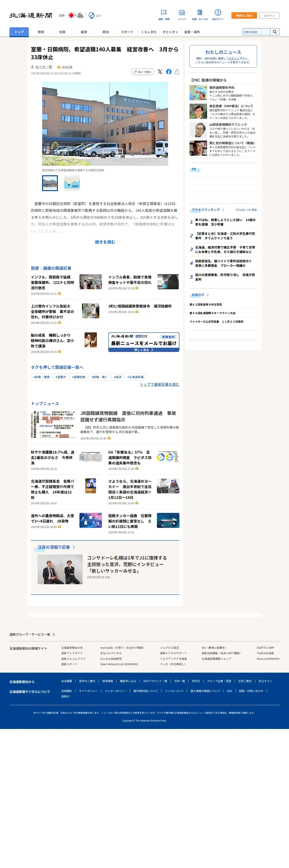Click the article share/upload icon

[177, 72]
